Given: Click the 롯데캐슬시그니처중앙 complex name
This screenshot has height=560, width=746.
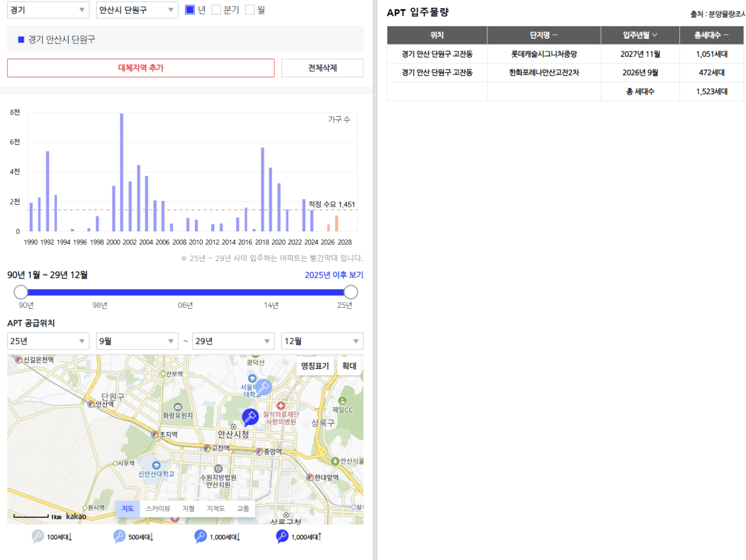Looking at the screenshot, I should (544, 54).
